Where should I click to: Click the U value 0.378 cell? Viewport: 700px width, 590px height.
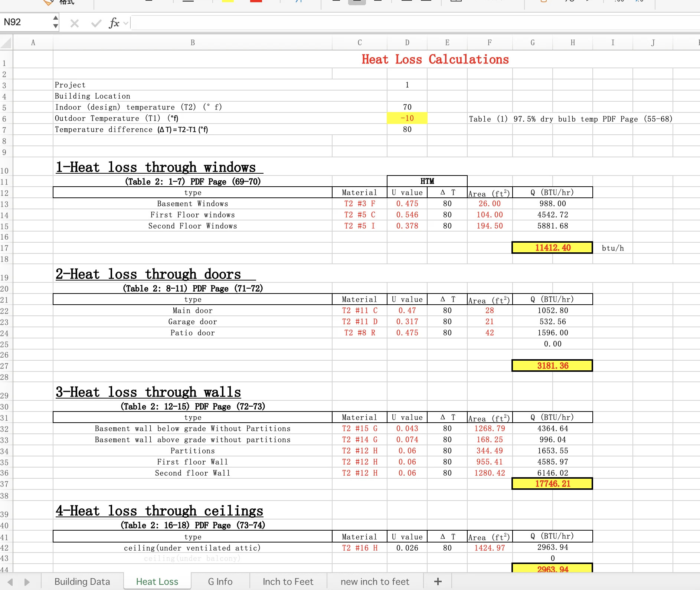pyautogui.click(x=407, y=226)
